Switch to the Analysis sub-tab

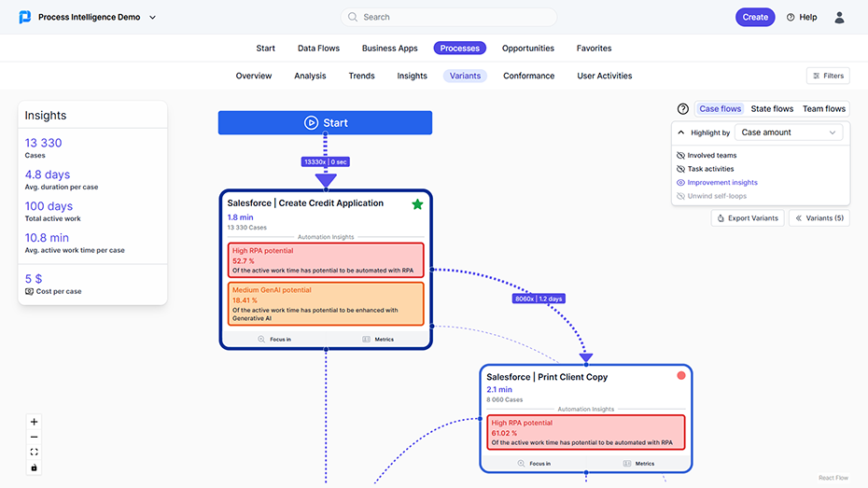pyautogui.click(x=310, y=76)
